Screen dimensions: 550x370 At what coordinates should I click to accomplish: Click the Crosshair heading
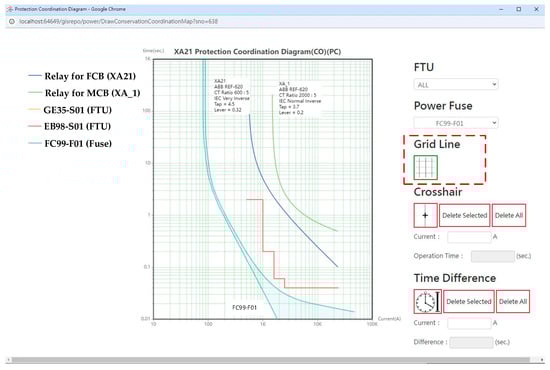(x=438, y=192)
